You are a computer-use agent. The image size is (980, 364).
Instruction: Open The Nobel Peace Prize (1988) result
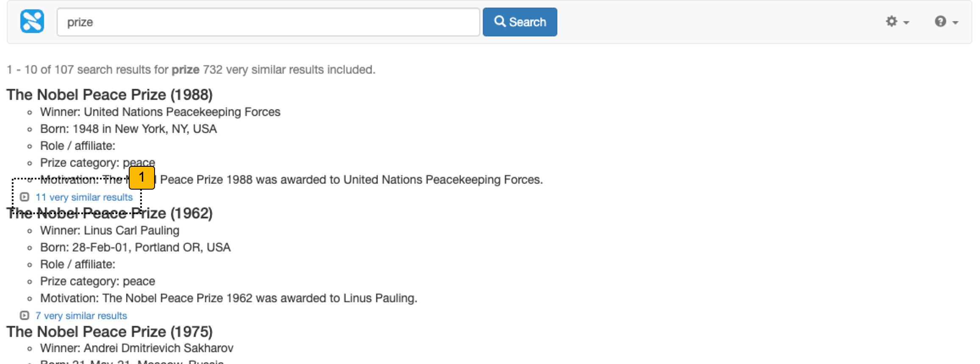click(109, 95)
